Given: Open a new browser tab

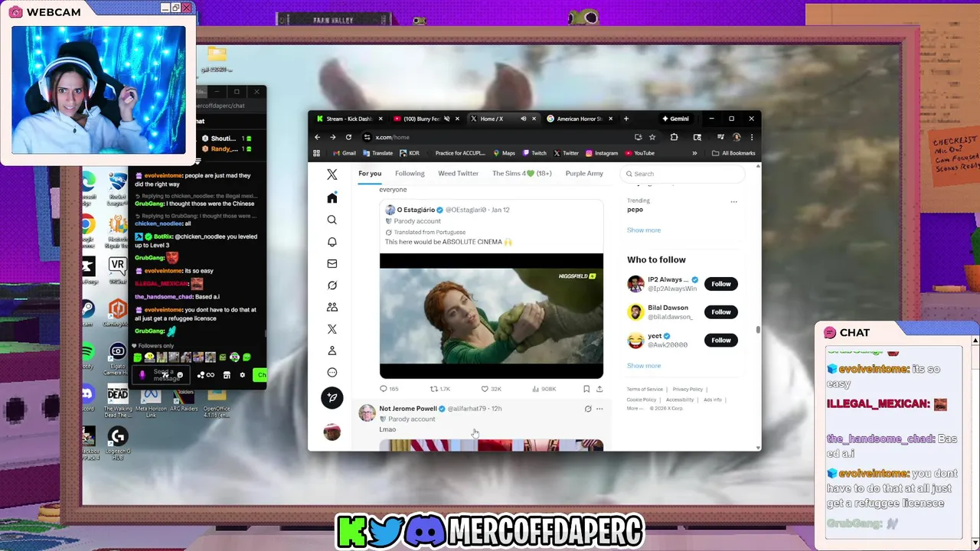Looking at the screenshot, I should tap(626, 119).
